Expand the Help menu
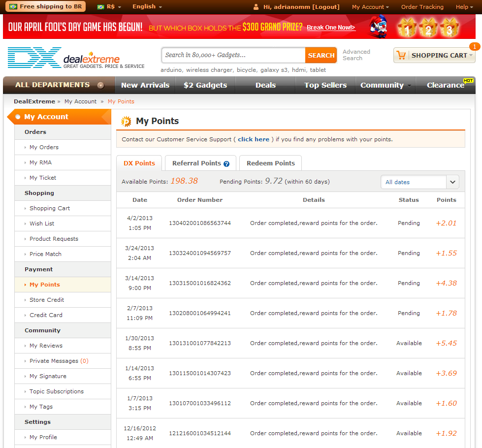The width and height of the screenshot is (482, 448). pos(464,7)
